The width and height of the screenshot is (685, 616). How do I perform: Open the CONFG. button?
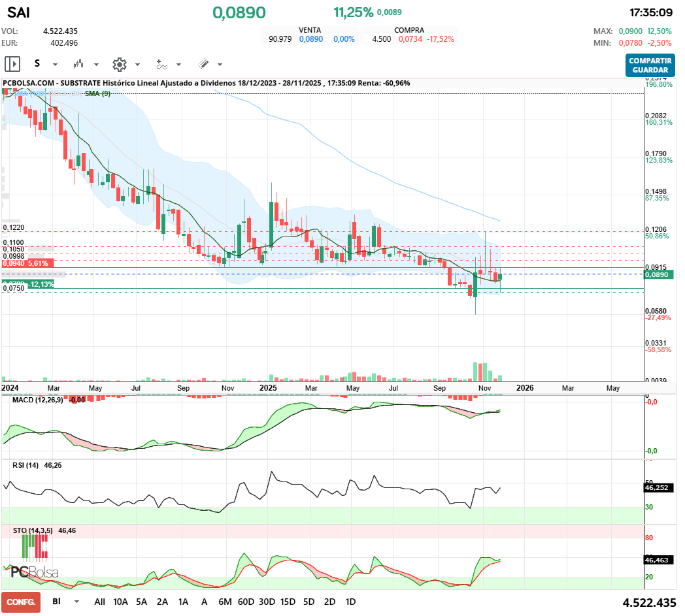pos(21,602)
